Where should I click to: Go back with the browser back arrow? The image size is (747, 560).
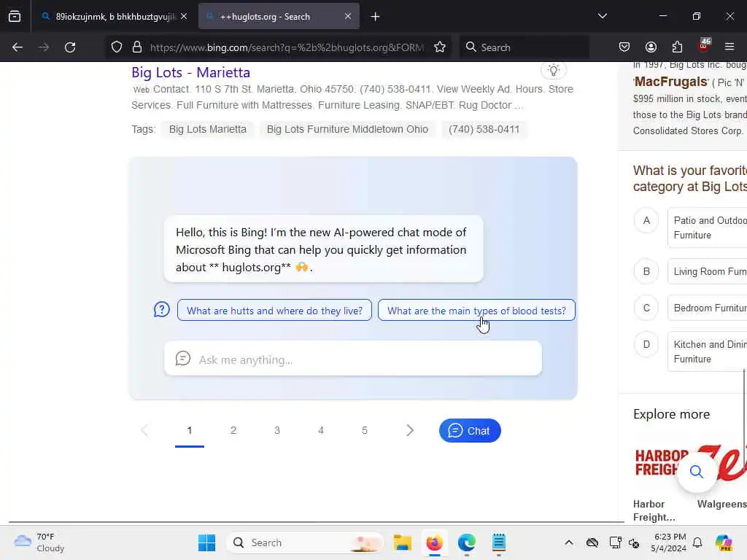point(18,47)
